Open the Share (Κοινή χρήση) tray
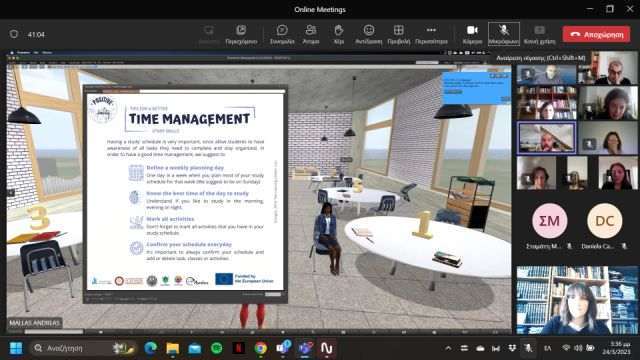The image size is (640, 360). 539,34
